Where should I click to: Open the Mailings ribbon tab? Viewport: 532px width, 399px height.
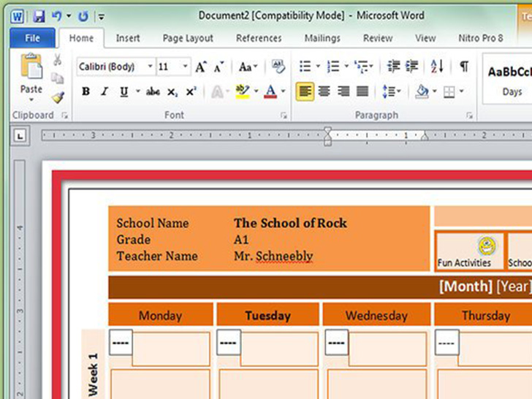[x=322, y=38]
